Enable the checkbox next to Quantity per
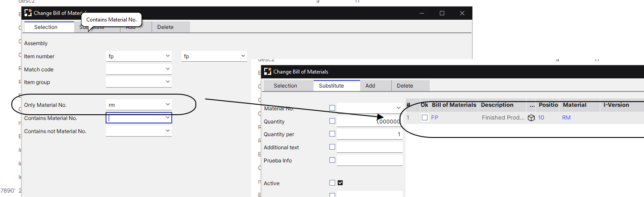 pyautogui.click(x=332, y=134)
